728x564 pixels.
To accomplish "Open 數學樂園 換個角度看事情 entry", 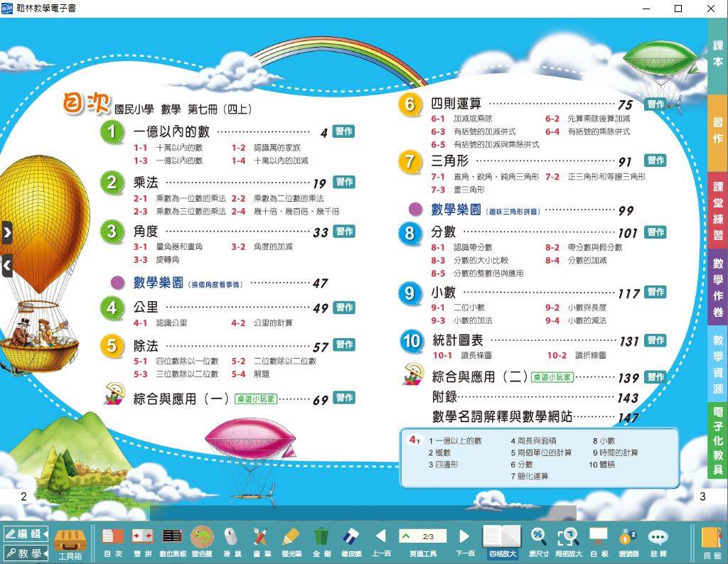I will (x=188, y=283).
